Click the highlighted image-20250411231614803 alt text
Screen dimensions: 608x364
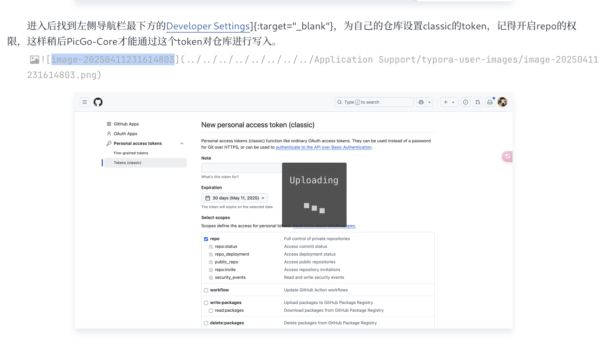pyautogui.click(x=113, y=59)
